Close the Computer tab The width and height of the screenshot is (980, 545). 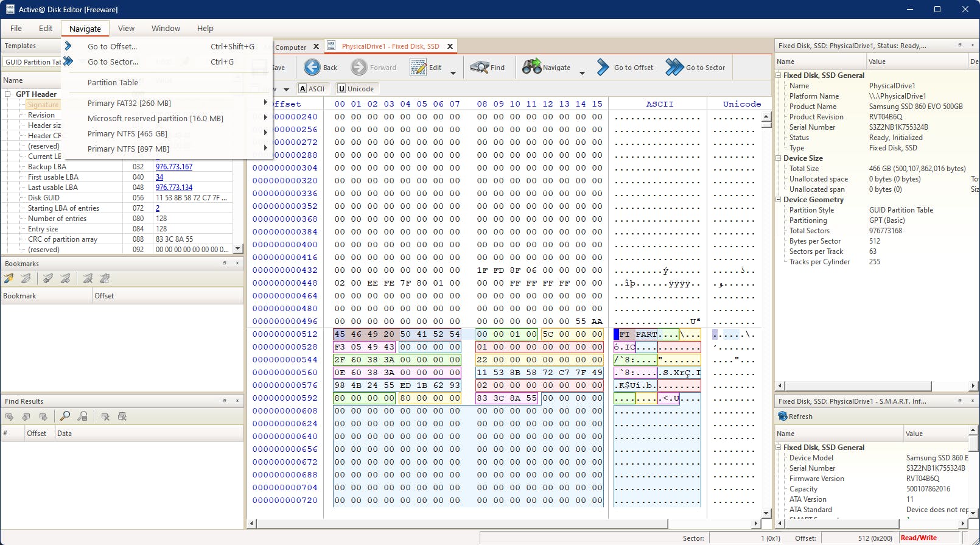316,47
